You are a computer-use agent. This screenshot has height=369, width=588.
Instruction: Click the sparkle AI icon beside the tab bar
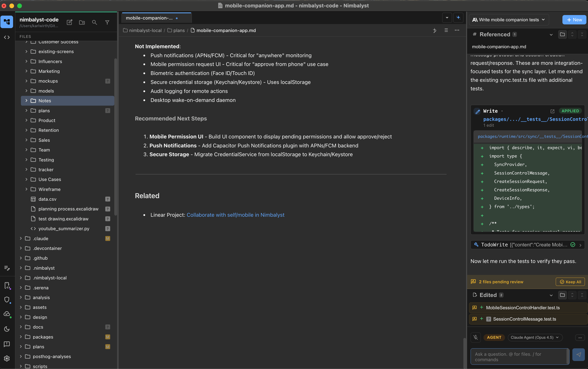tap(458, 18)
